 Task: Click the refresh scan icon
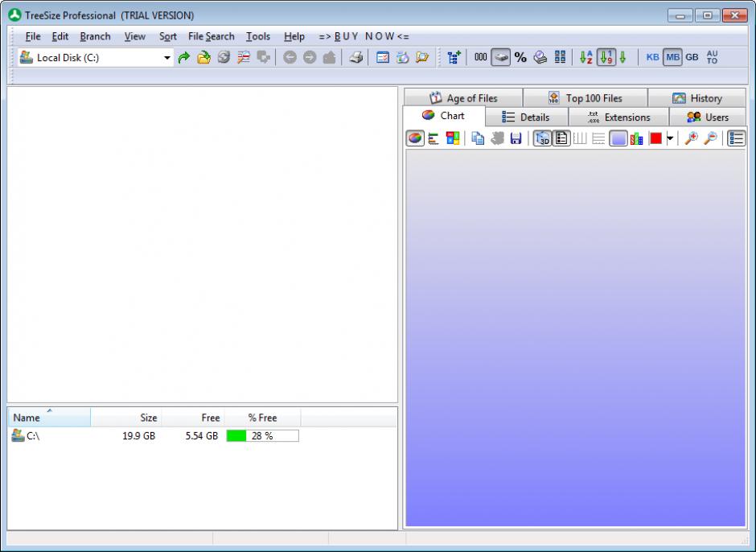(224, 58)
